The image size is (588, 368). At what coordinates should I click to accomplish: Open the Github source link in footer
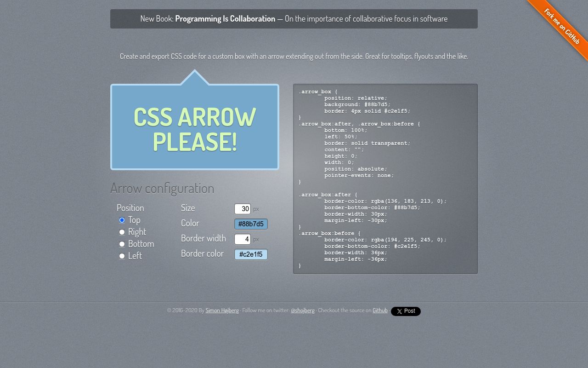point(380,310)
